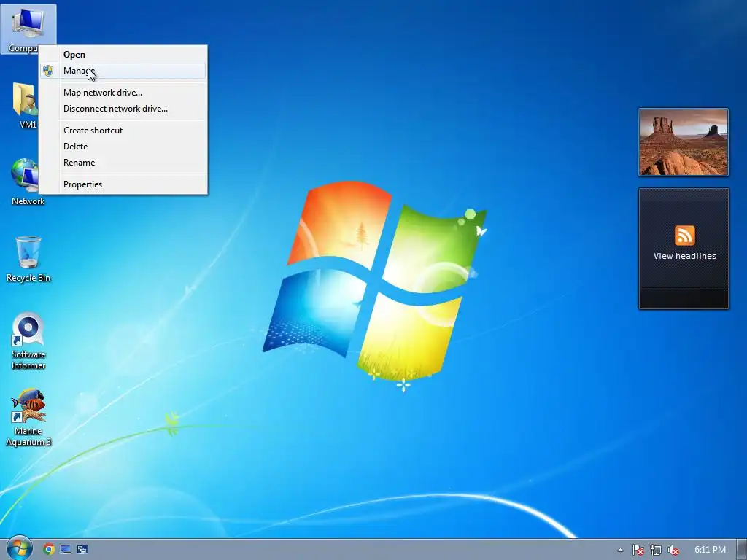Select the Computer desktop icon
The width and height of the screenshot is (747, 560).
point(28,29)
